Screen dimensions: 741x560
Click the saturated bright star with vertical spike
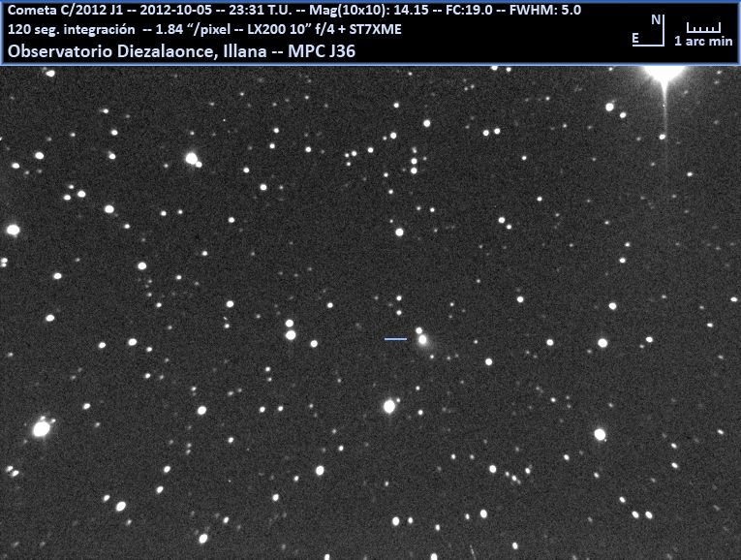pos(664,74)
